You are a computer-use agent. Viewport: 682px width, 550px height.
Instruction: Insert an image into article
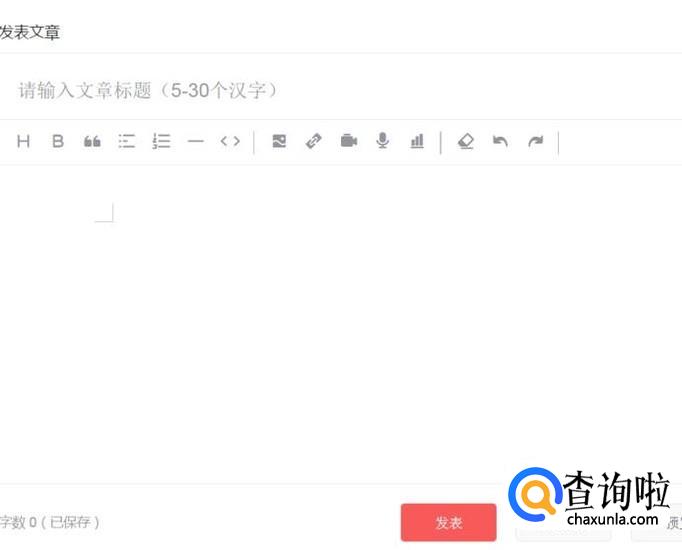(x=279, y=141)
